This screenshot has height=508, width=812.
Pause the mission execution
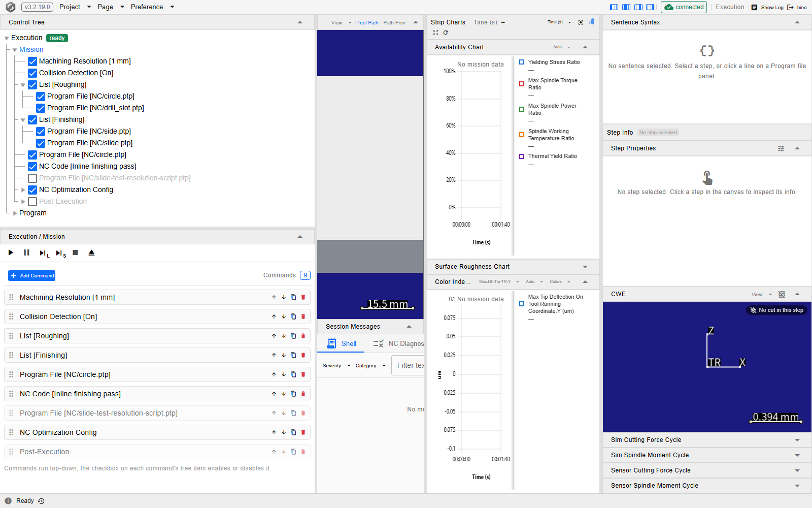point(26,252)
